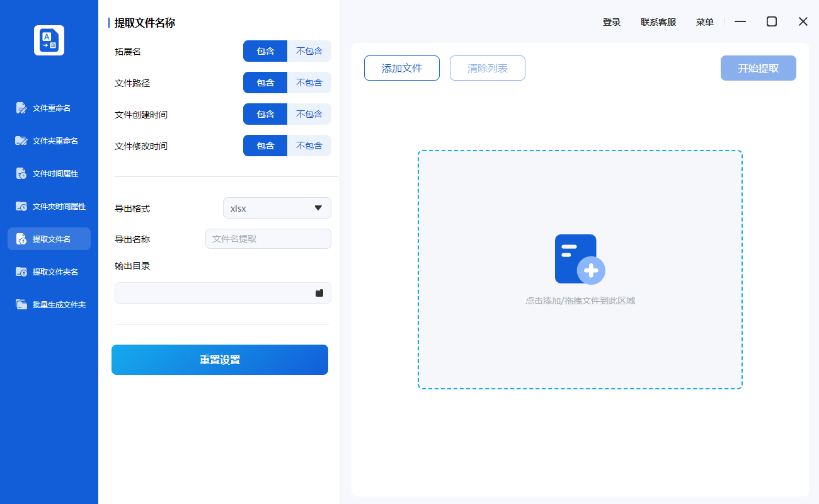
Task: Click the dropdown arrow for export format
Action: point(318,208)
